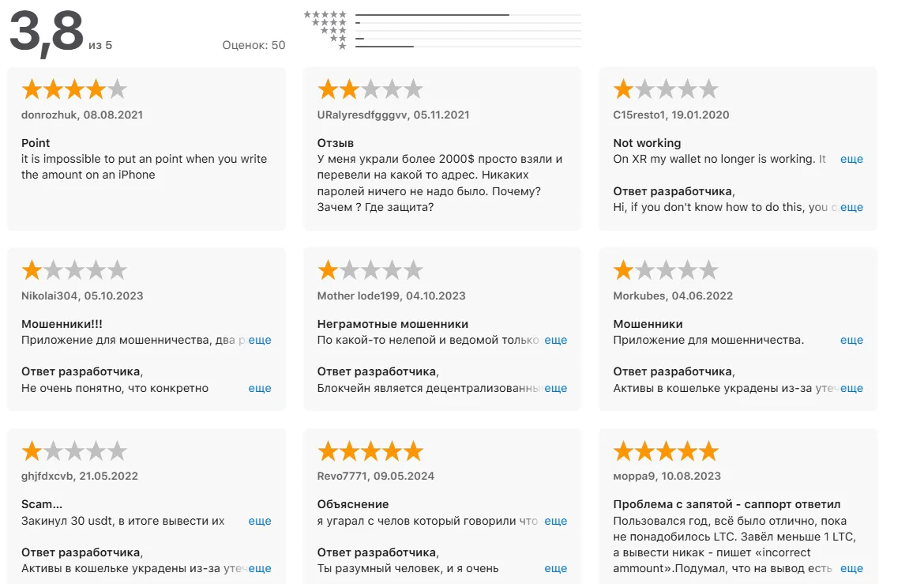
Task: Click the star rating on ghjfdxcvb's review
Action: [74, 451]
